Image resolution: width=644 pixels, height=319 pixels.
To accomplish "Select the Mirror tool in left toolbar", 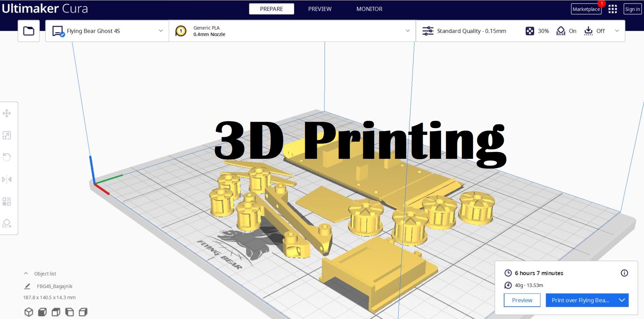I will click(7, 179).
